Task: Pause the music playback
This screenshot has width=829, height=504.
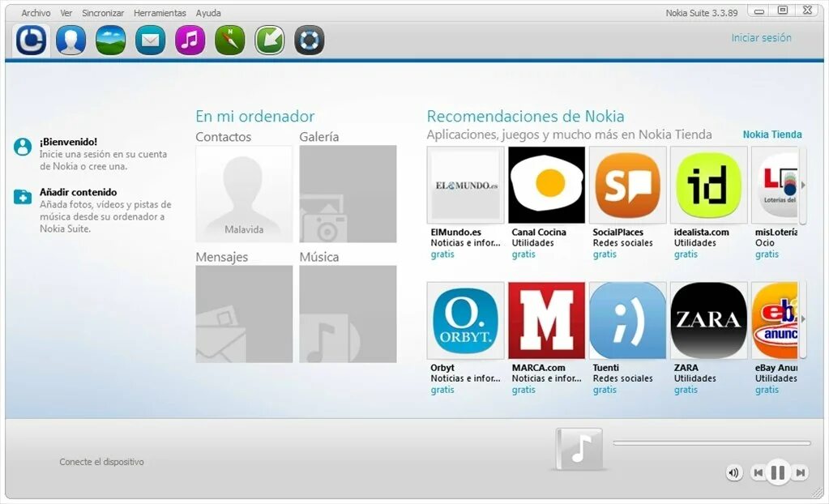Action: 778,472
